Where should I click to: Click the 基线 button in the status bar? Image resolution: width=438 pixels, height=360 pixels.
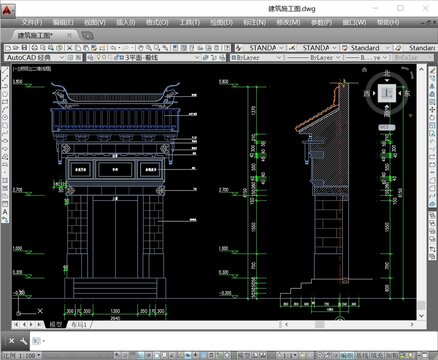tap(362, 355)
